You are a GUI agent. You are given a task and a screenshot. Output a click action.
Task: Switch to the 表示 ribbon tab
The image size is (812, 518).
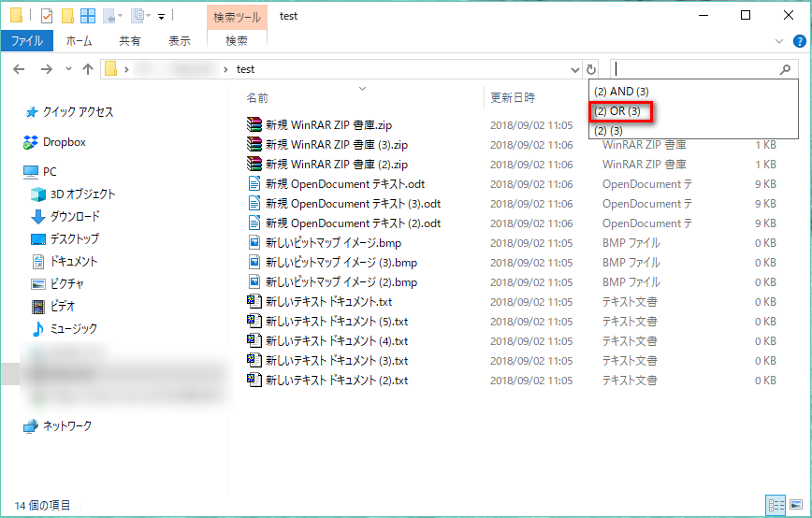(179, 41)
